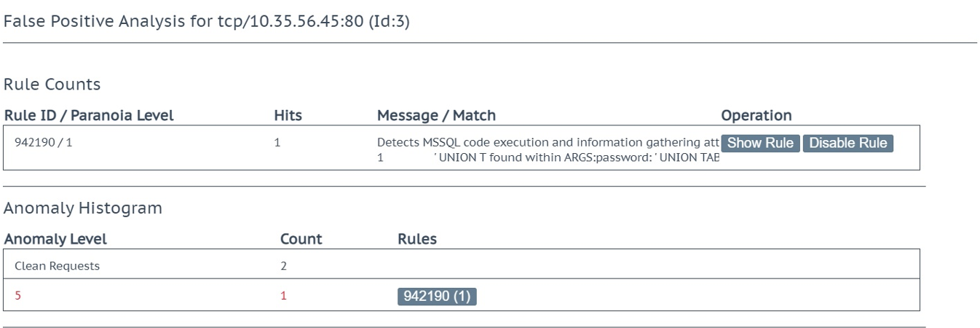Click the Anomaly Histogram section heading

click(x=83, y=208)
